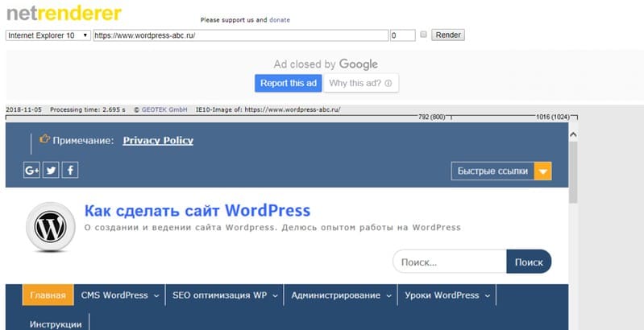644x330 pixels.
Task: Follow the donate link
Action: pyautogui.click(x=280, y=19)
